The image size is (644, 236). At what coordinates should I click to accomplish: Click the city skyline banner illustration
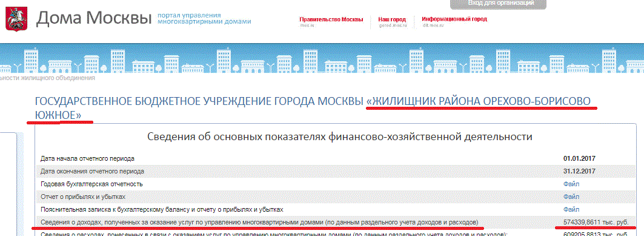[x=322, y=59]
